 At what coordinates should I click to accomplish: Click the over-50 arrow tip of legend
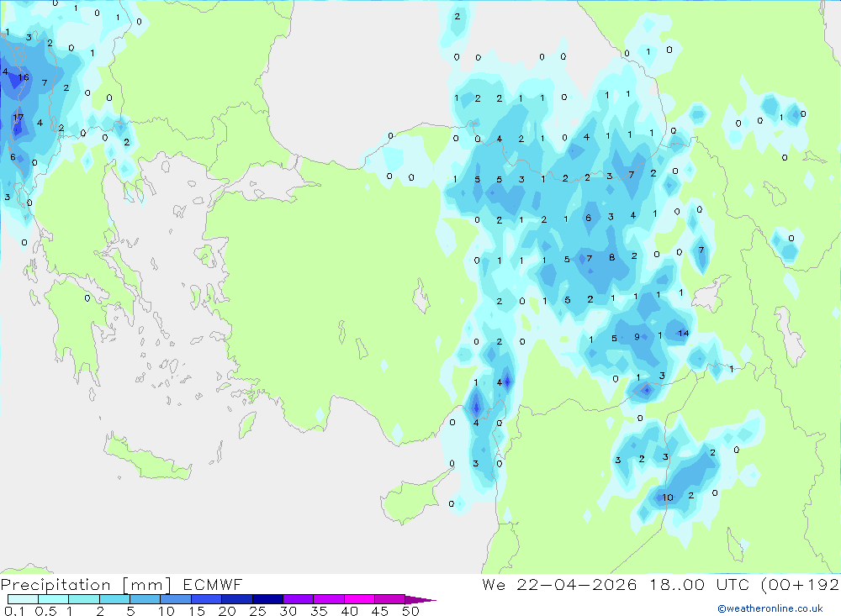click(x=420, y=599)
